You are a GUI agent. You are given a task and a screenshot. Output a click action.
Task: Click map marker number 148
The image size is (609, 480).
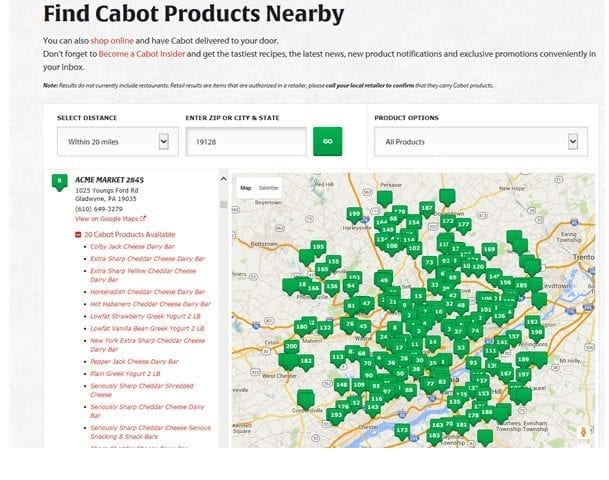point(342,386)
